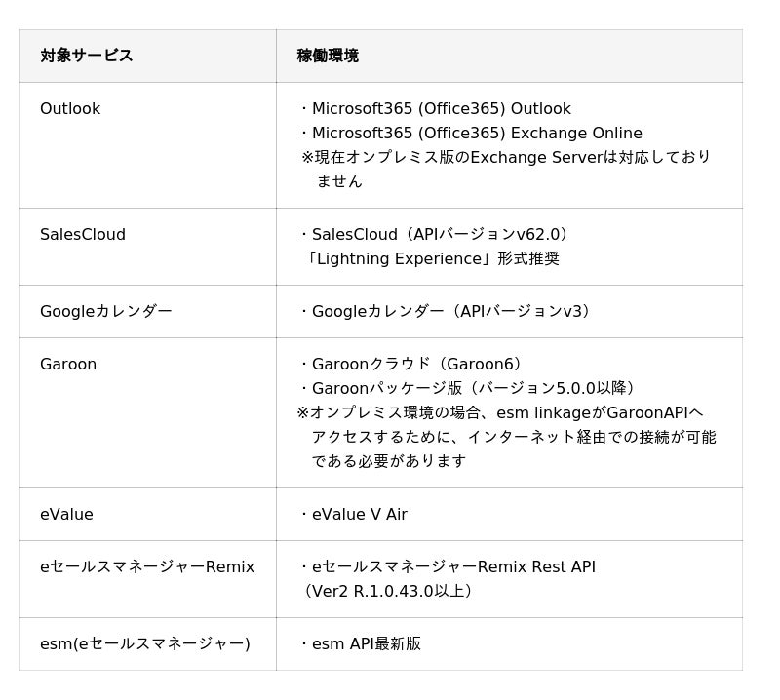Select the Garoon service cell
Screen dimensions: 780x700
tap(68, 365)
